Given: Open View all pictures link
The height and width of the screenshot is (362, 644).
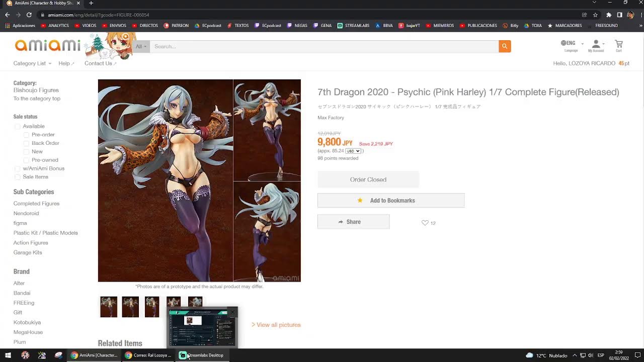Looking at the screenshot, I should pyautogui.click(x=276, y=325).
